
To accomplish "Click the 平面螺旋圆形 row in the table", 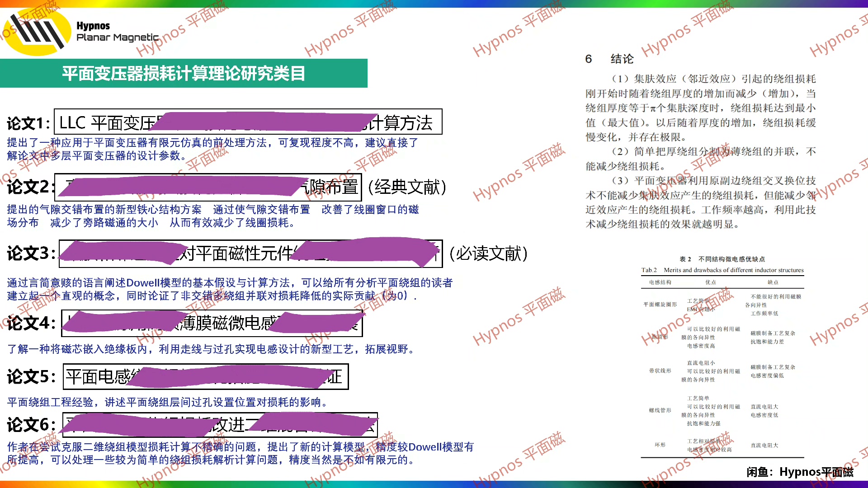I will [x=660, y=305].
